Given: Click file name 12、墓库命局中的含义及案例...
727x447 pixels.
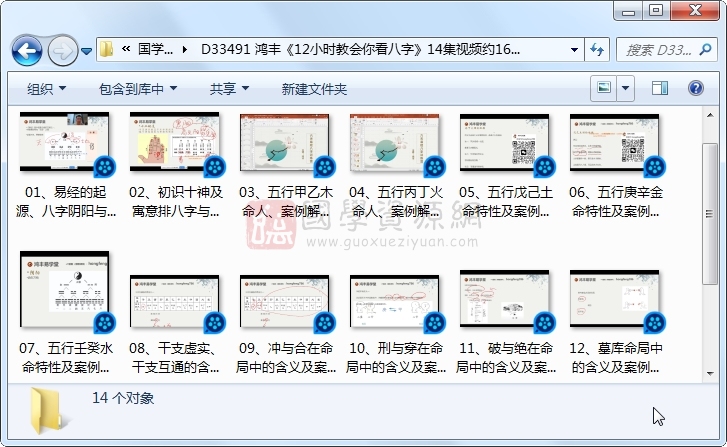Looking at the screenshot, I should 615,358.
